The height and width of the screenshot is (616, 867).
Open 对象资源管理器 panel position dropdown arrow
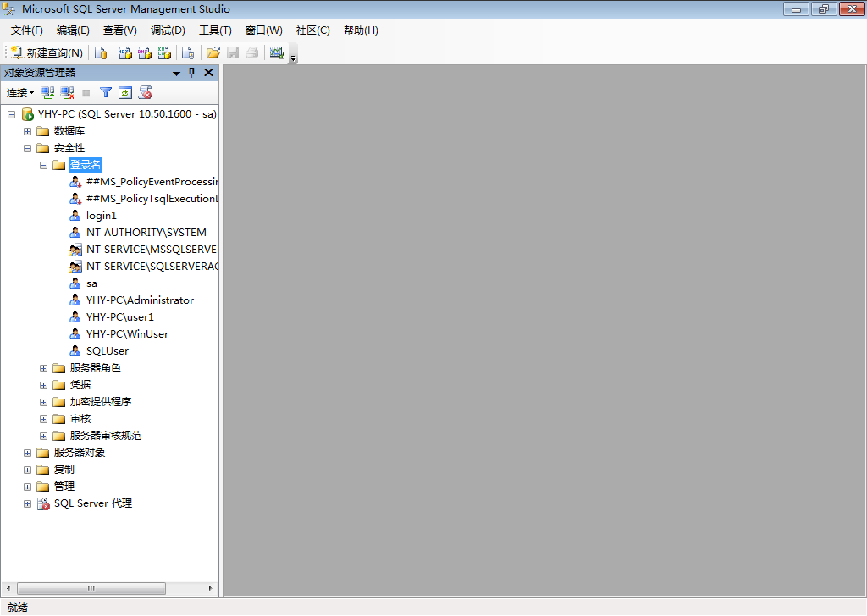pyautogui.click(x=176, y=73)
